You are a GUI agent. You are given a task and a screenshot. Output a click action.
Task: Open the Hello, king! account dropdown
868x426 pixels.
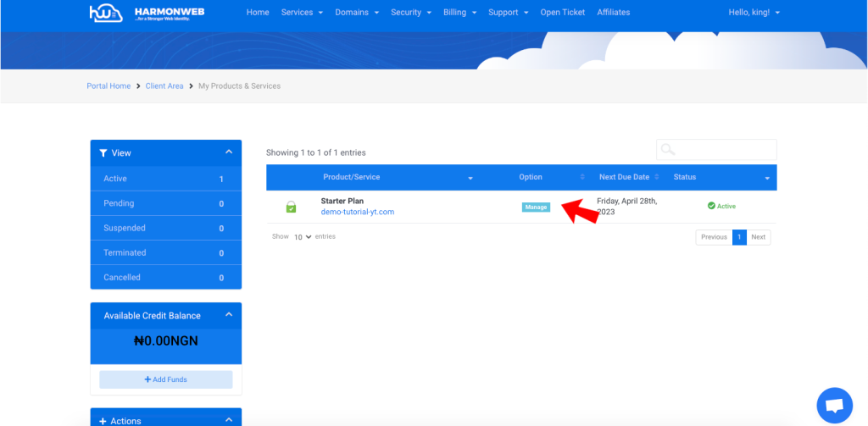pos(754,13)
